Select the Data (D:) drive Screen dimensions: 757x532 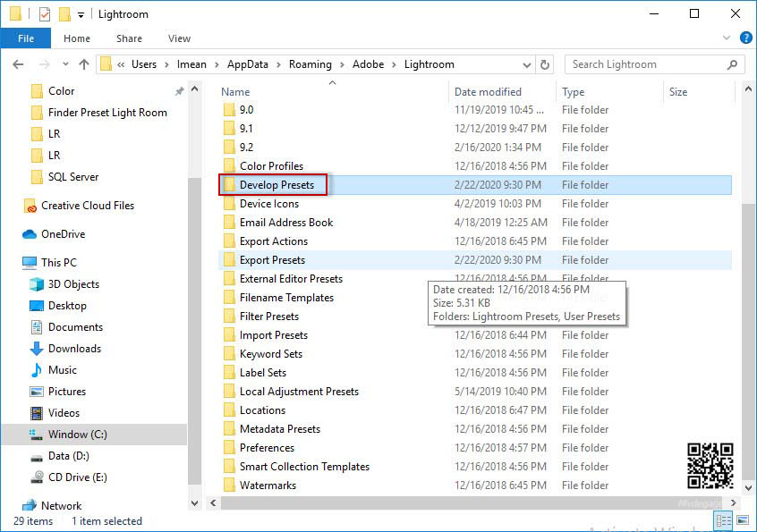[x=60, y=456]
